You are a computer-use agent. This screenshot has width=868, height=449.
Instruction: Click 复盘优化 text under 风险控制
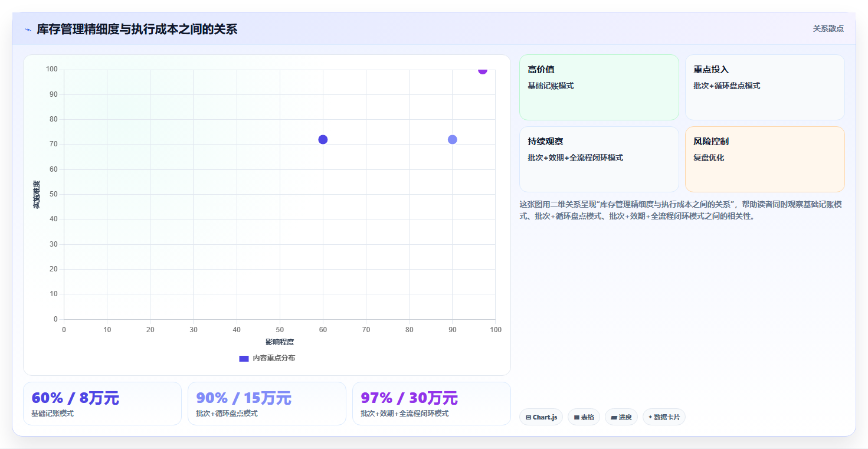pyautogui.click(x=709, y=158)
